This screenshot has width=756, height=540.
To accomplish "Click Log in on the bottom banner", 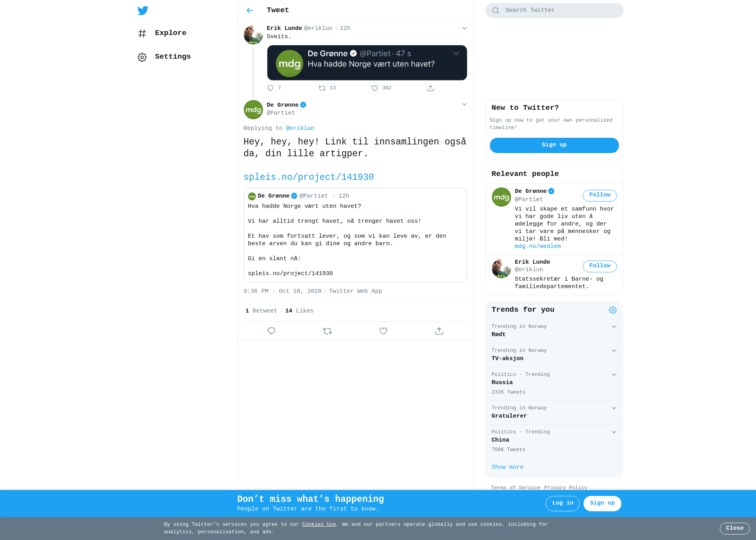I will tap(562, 503).
